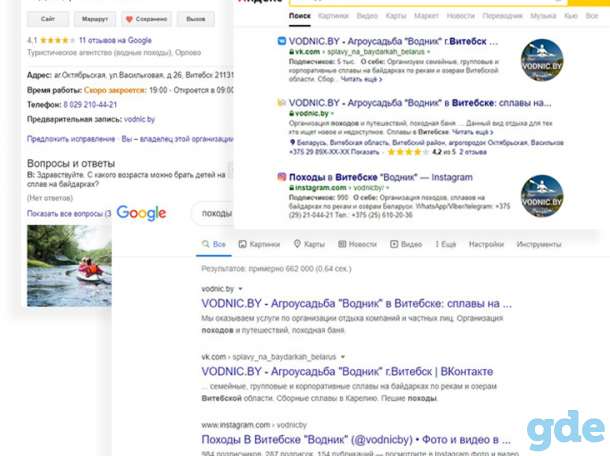The height and width of the screenshot is (456, 610).
Task: Open the VODNIC.BY round logo of VK result
Action: pyautogui.click(x=542, y=60)
